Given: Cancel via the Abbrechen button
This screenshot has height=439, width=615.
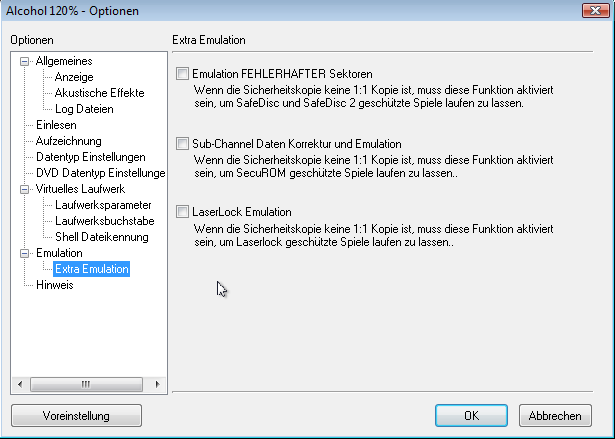Looking at the screenshot, I should click(555, 415).
